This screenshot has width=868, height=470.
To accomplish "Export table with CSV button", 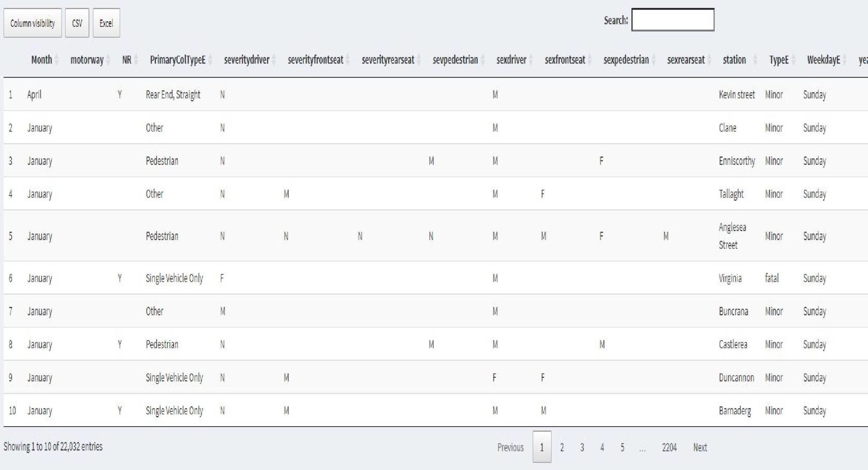I will [77, 23].
